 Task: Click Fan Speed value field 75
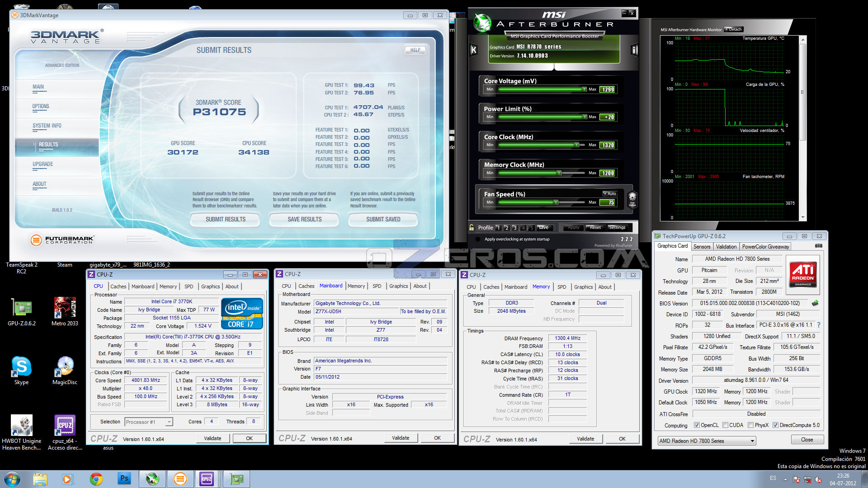(x=608, y=202)
